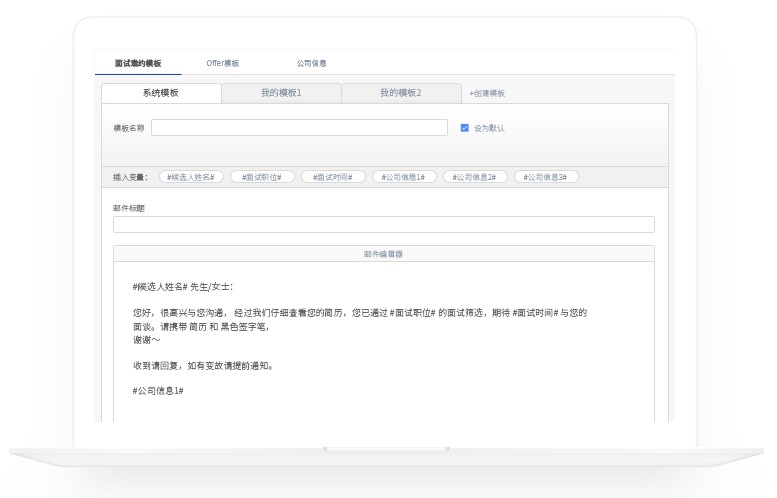The height and width of the screenshot is (498, 777).
Task: Insert the #面试时间# variable
Action: (x=332, y=177)
